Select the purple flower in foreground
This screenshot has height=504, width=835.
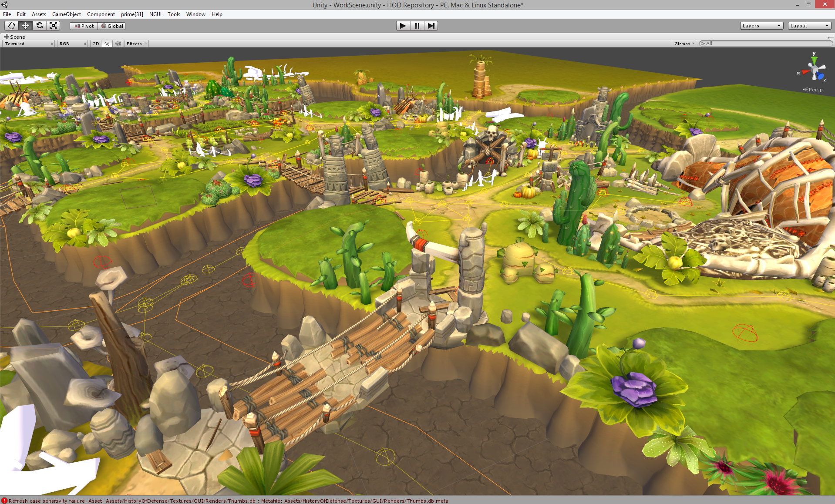[x=634, y=389]
